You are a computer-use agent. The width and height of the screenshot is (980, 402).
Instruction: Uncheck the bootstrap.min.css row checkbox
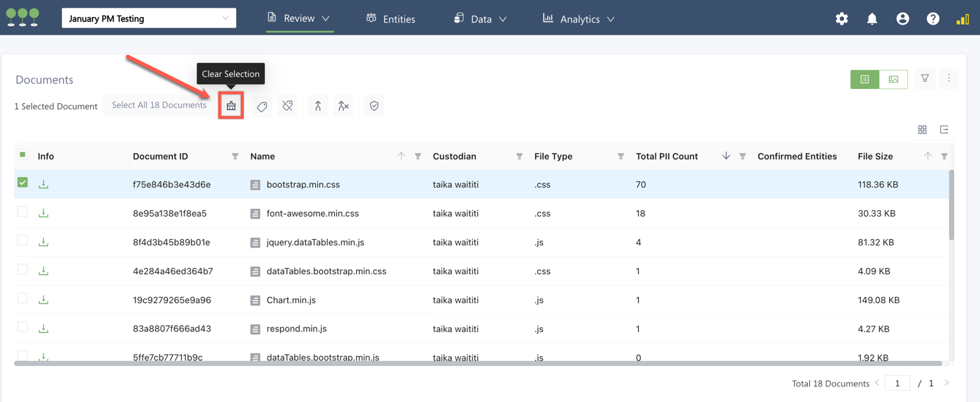(x=23, y=183)
